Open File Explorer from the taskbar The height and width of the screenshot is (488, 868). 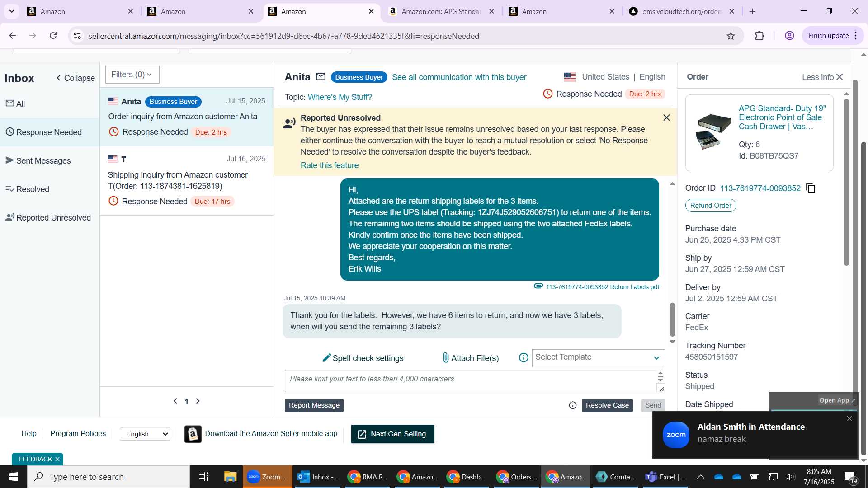tap(230, 477)
